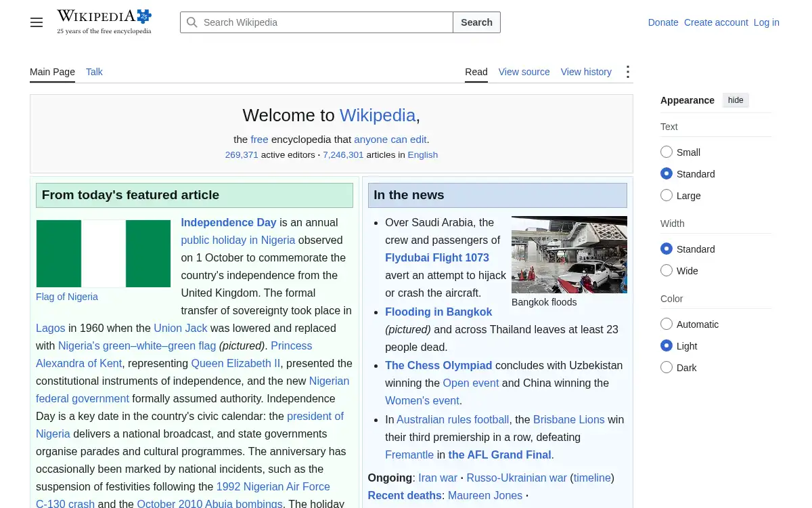Viewport: 812px width, 508px height.
Task: Choose Dark color mode
Action: pos(667,368)
